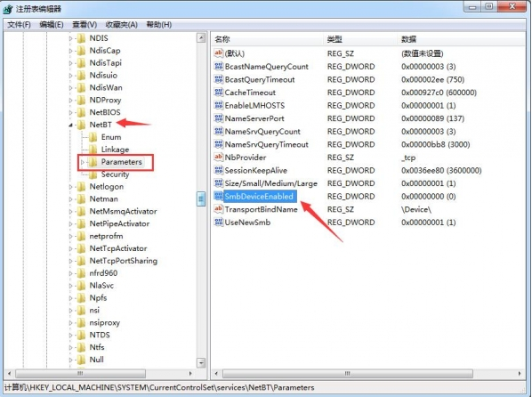Screen dimensions: 532x397
Task: Expand the NlaSvc tree node
Action: tap(70, 286)
